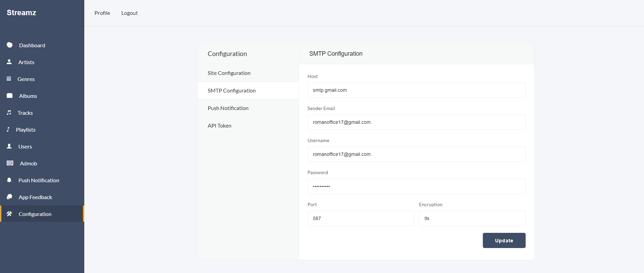
Task: Open Admob via its CC icon
Action: (x=10, y=163)
